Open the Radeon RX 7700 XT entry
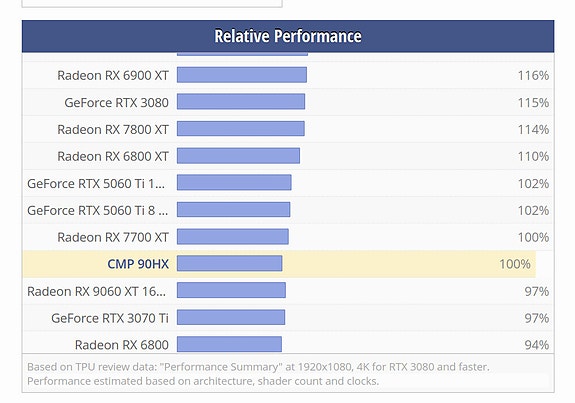Viewport: 575px width, 403px height. click(113, 237)
